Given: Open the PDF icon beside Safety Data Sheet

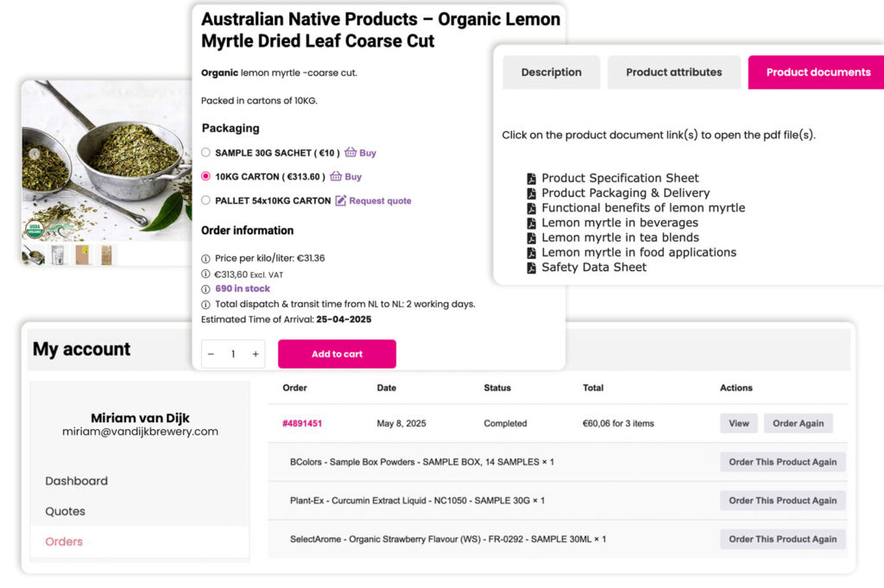Looking at the screenshot, I should click(534, 267).
